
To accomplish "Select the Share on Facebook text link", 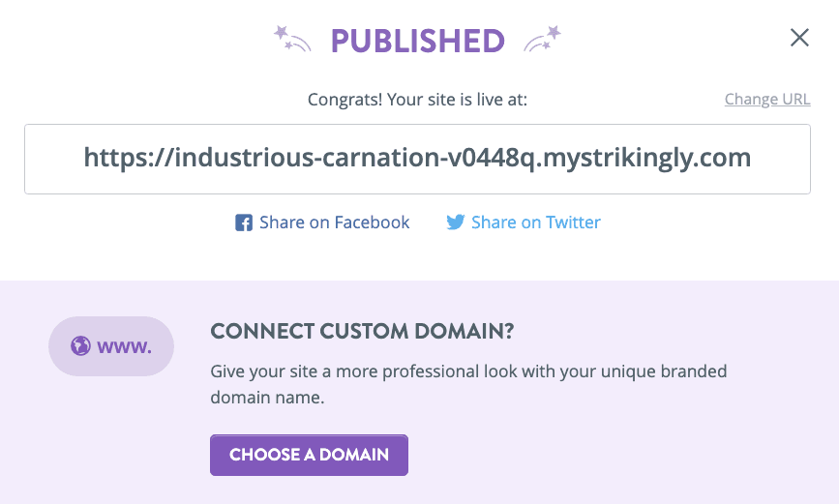I will pyautogui.click(x=334, y=222).
